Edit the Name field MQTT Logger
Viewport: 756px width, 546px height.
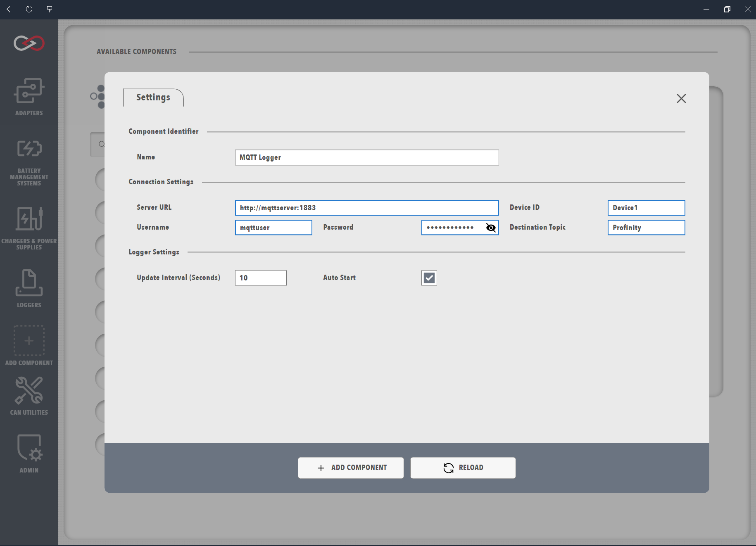point(366,157)
